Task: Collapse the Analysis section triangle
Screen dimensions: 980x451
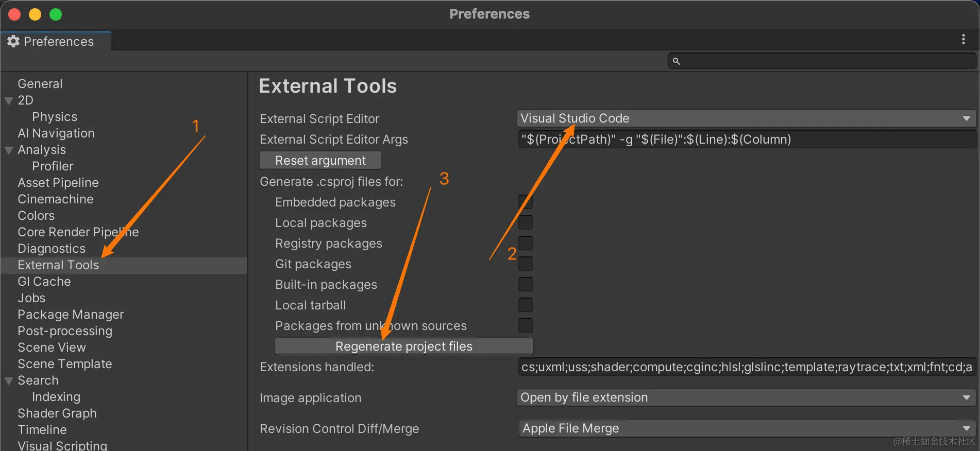Action: [x=9, y=150]
